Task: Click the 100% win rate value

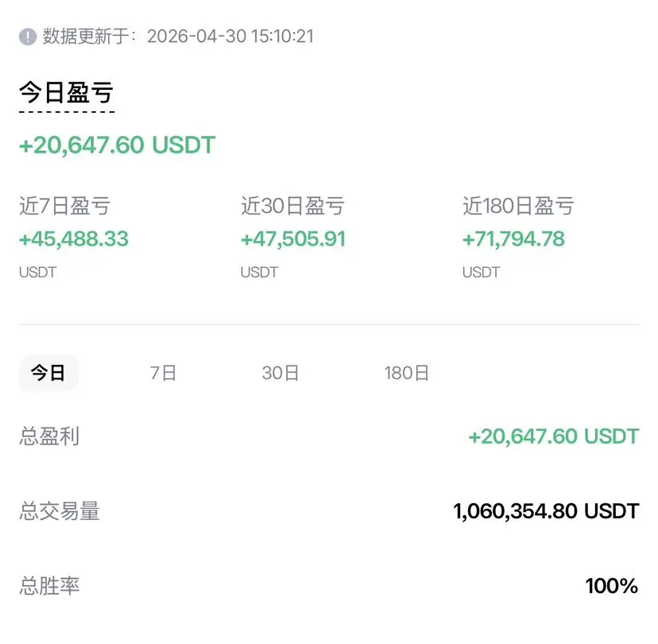Action: pos(612,586)
